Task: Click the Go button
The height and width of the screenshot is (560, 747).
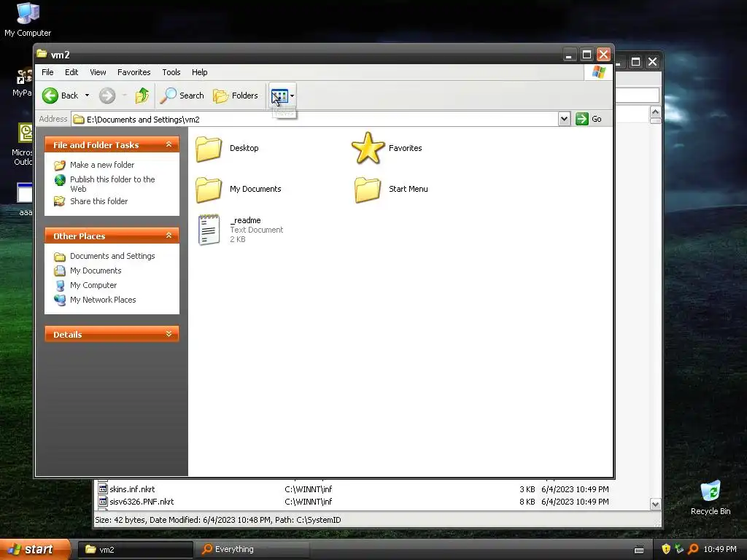Action: [589, 119]
